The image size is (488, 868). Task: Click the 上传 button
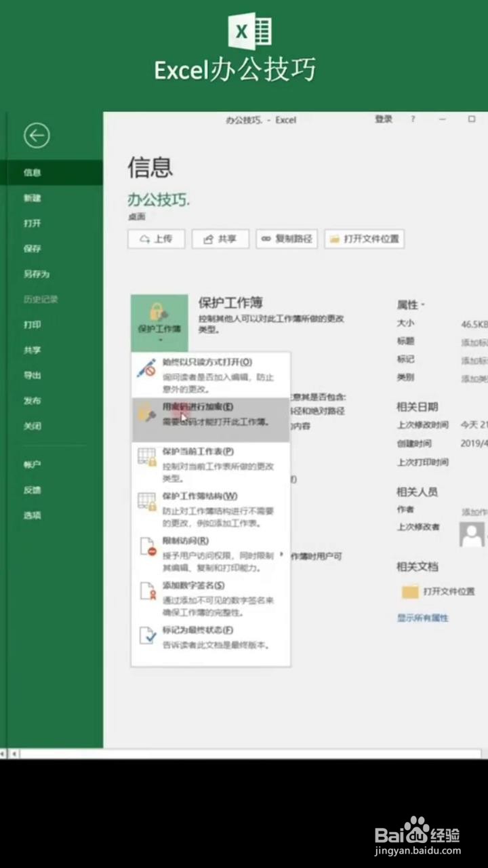click(156, 239)
